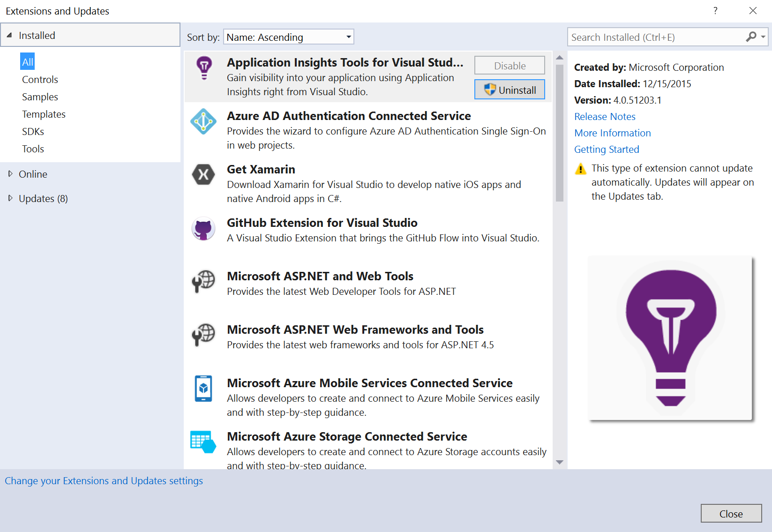The height and width of the screenshot is (532, 772).
Task: Click the Date Installed 12/15/2015 text
Action: point(633,83)
